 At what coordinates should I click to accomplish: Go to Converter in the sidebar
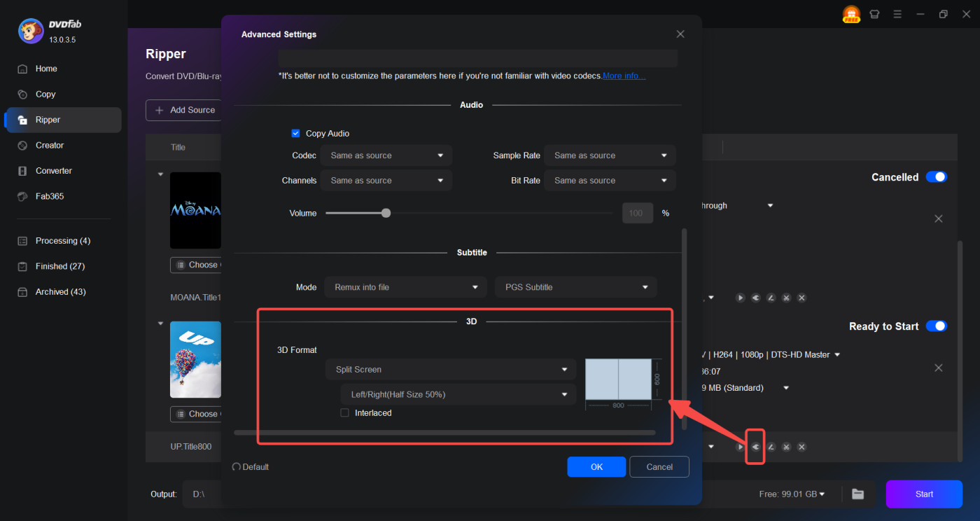click(x=54, y=171)
